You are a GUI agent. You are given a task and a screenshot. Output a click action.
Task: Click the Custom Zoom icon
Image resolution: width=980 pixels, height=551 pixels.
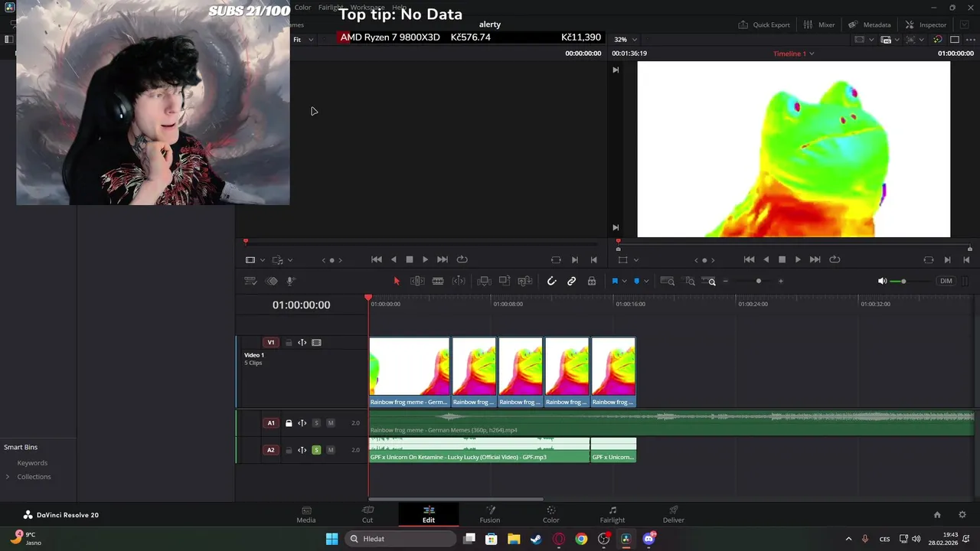[710, 282]
